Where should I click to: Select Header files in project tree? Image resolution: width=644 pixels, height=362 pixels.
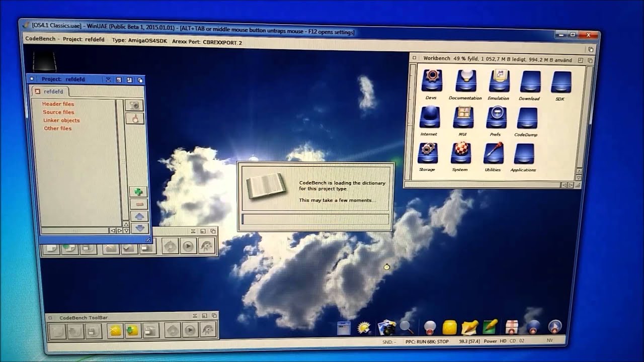(58, 104)
